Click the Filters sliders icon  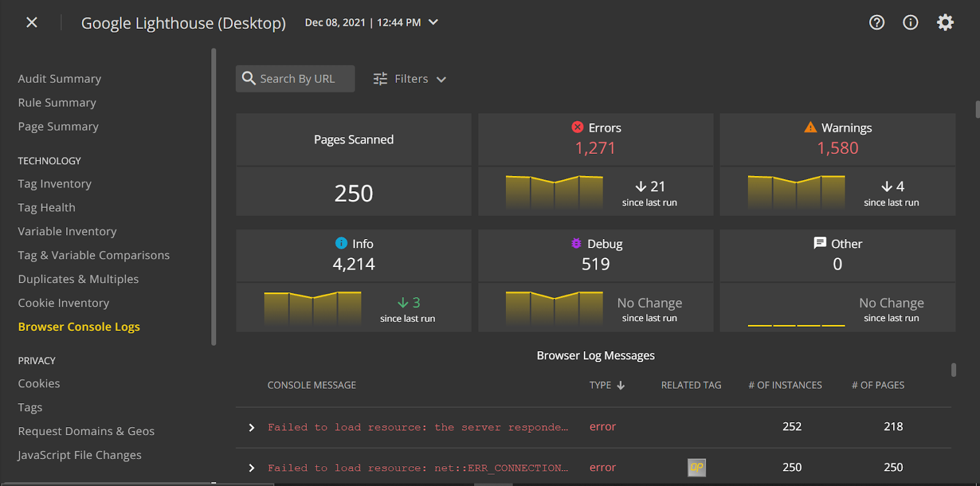(x=380, y=79)
